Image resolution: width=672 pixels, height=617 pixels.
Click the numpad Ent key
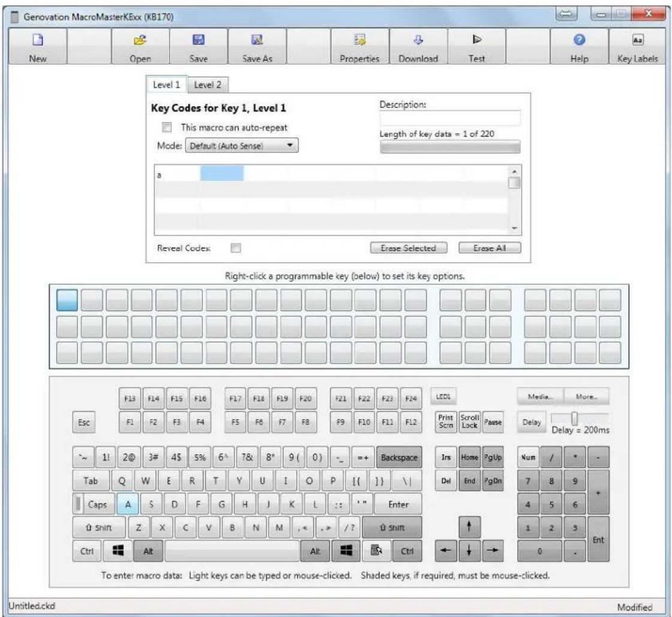598,539
